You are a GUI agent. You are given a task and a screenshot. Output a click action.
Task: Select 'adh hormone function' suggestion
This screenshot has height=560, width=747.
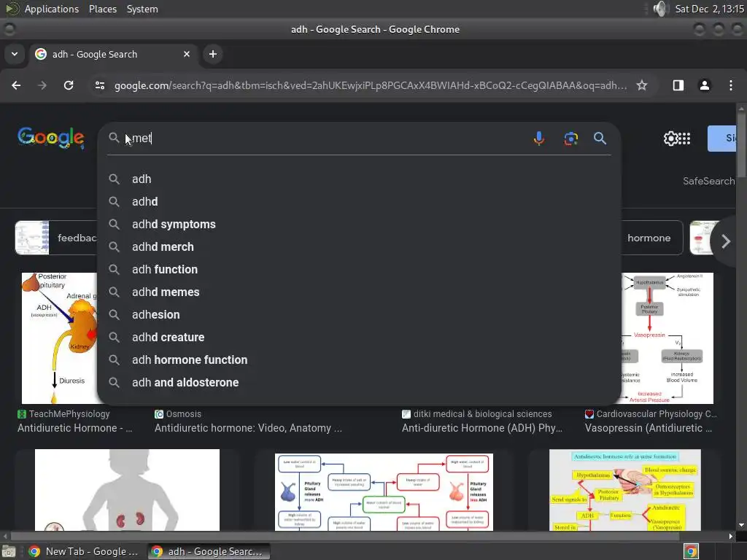click(x=359, y=360)
